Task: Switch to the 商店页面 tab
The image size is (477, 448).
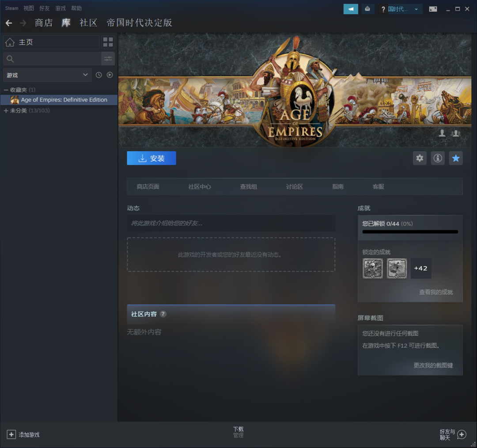Action: (148, 186)
